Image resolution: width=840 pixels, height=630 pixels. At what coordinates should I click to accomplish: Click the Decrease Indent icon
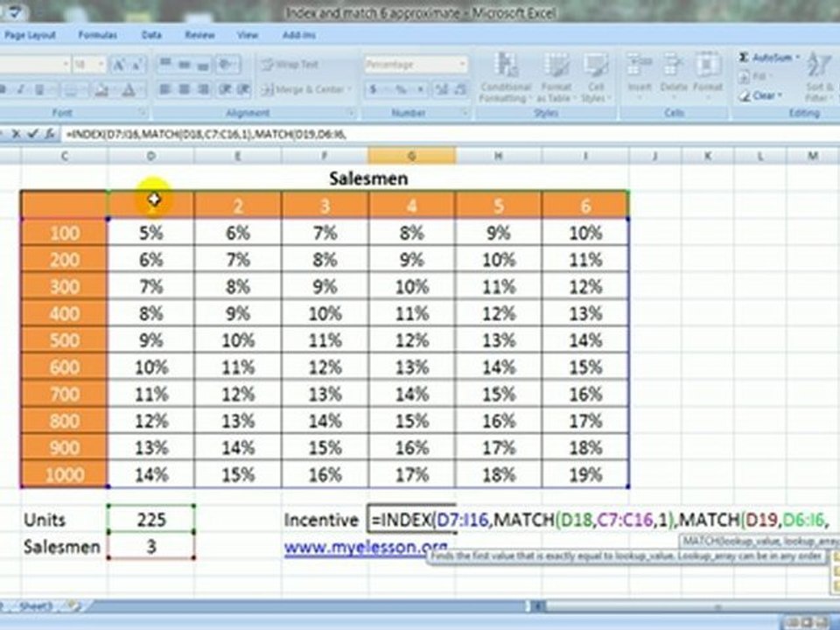tap(226, 89)
